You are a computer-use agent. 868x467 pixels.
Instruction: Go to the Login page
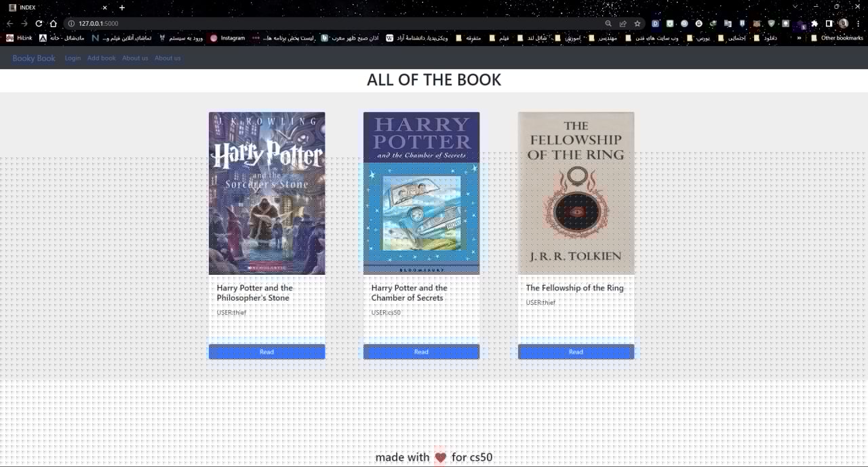pyautogui.click(x=73, y=58)
